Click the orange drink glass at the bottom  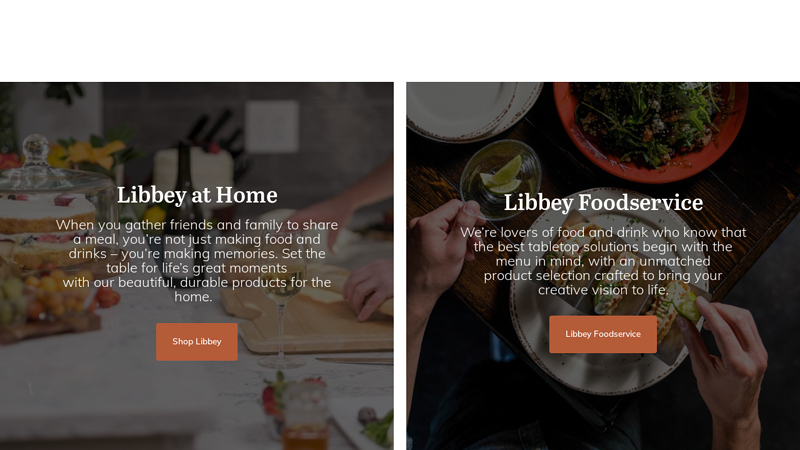tap(303, 432)
